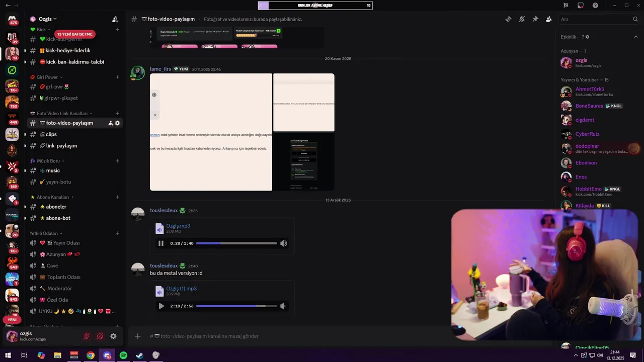The height and width of the screenshot is (362, 644).
Task: Collapse Foto Video Link Kanalları category
Action: pyautogui.click(x=61, y=114)
